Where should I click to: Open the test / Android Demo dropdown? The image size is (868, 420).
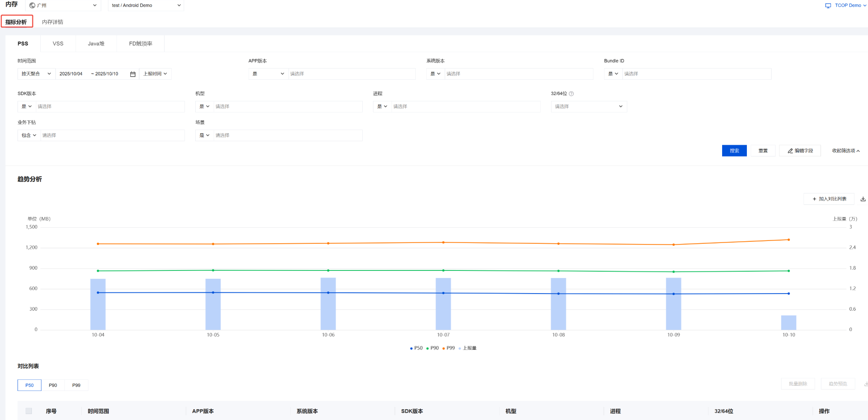point(146,6)
